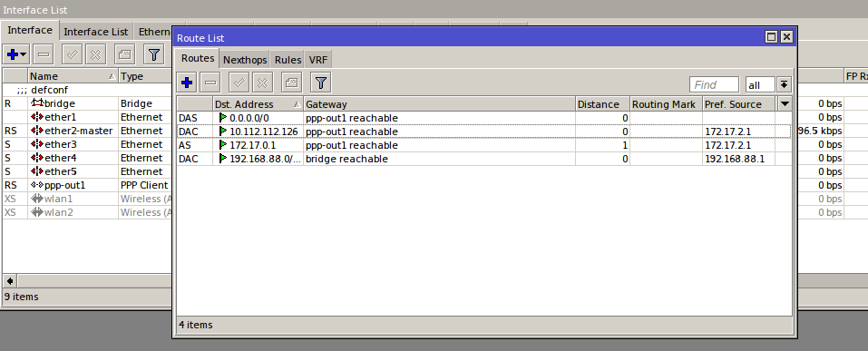The height and width of the screenshot is (351, 868).
Task: Close the Route List window
Action: 786,37
